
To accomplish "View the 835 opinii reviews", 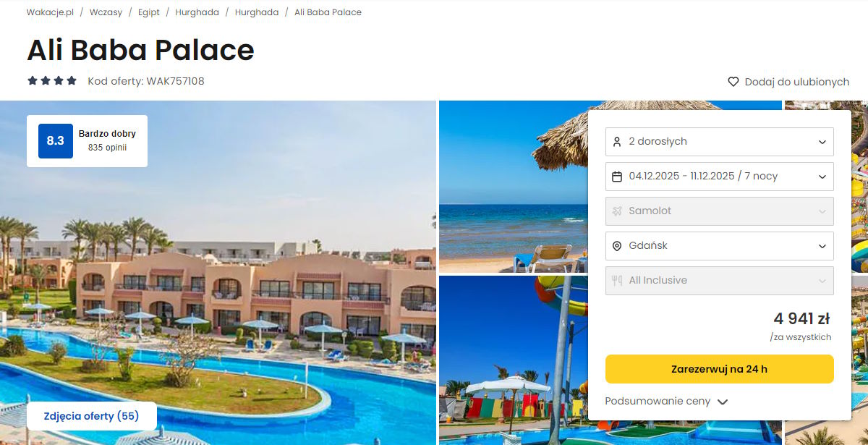I will (x=107, y=148).
